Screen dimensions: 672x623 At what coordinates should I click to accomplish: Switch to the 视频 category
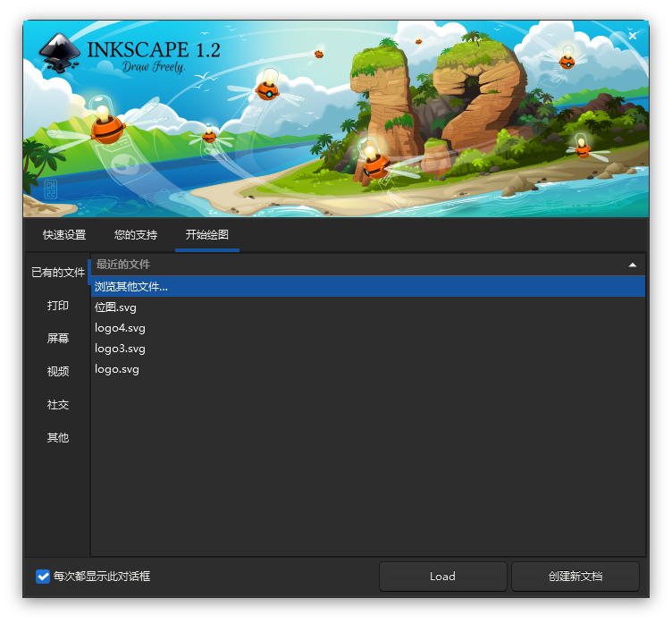click(58, 371)
